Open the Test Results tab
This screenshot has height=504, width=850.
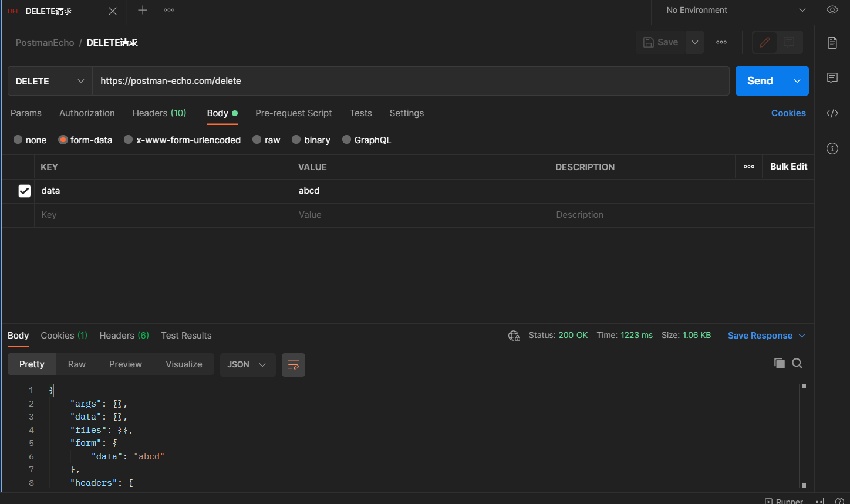[x=186, y=336]
